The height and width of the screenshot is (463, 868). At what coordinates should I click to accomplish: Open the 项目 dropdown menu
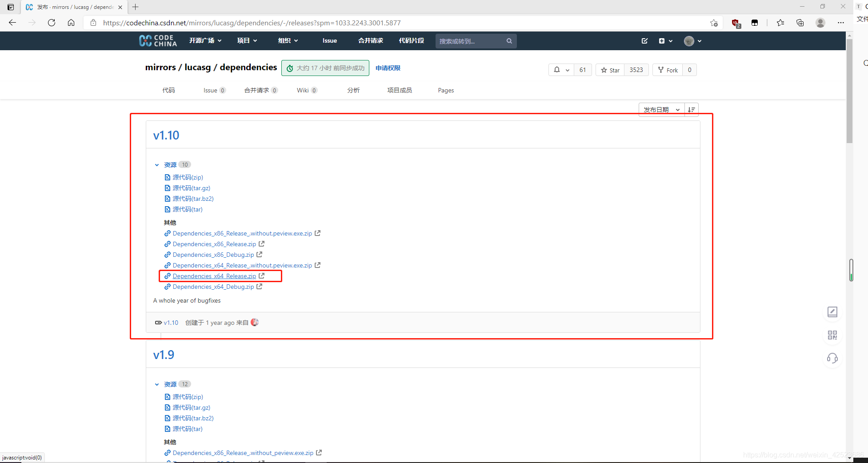pyautogui.click(x=247, y=40)
